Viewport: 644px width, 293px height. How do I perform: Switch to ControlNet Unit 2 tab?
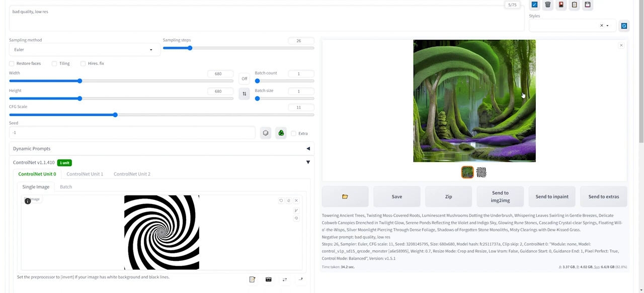click(x=132, y=174)
